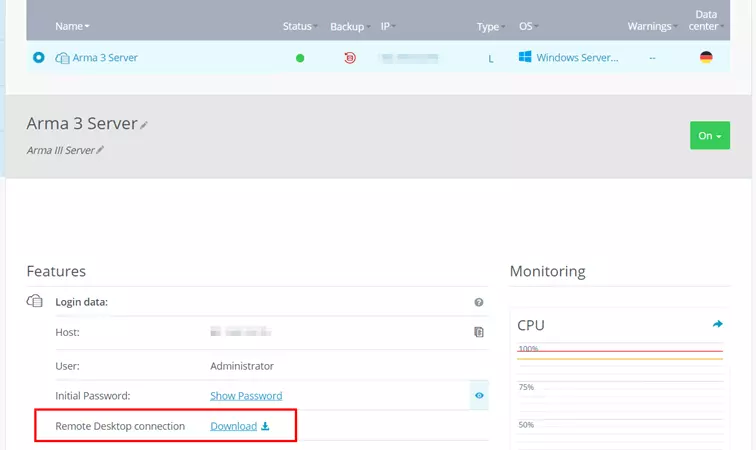Click the Monitoring section heading
756x450 pixels.
click(x=547, y=271)
